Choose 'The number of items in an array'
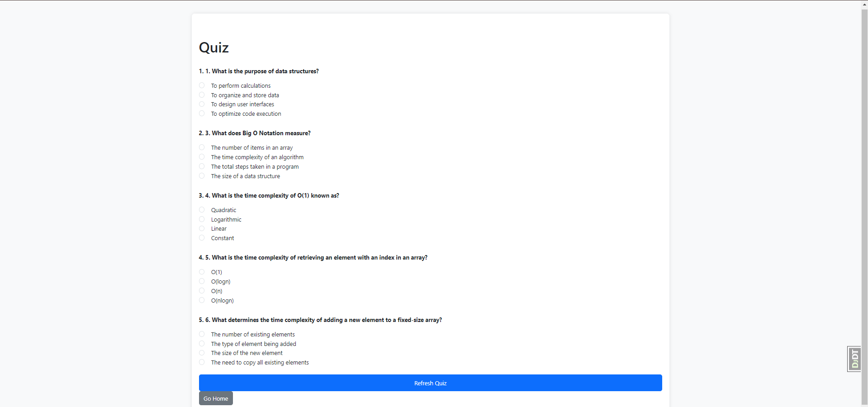Screen dimensions: 868x407 pos(202,147)
